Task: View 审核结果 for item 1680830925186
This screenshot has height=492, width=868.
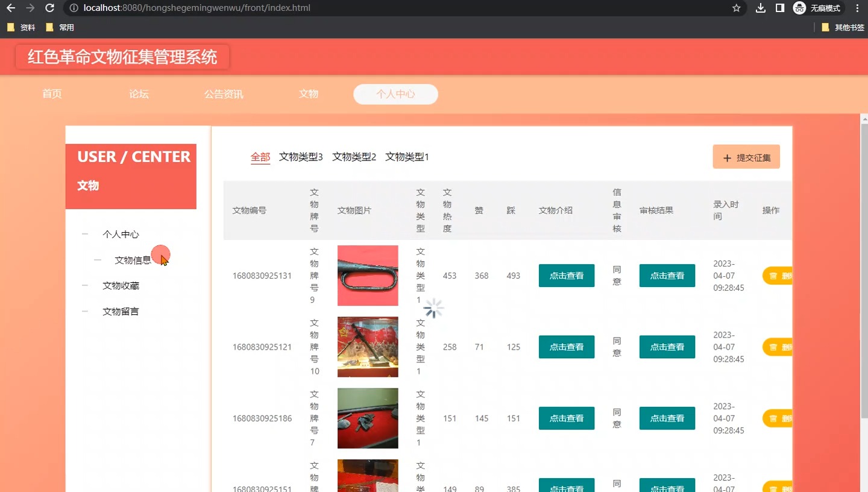Action: (x=667, y=418)
